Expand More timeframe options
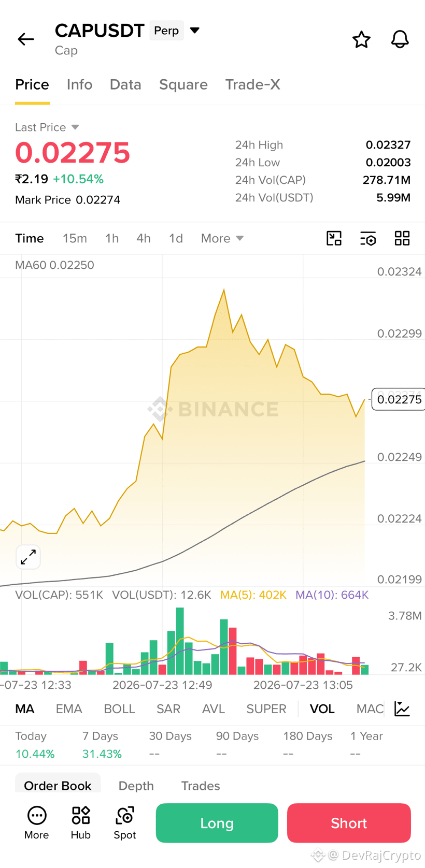 coord(222,238)
